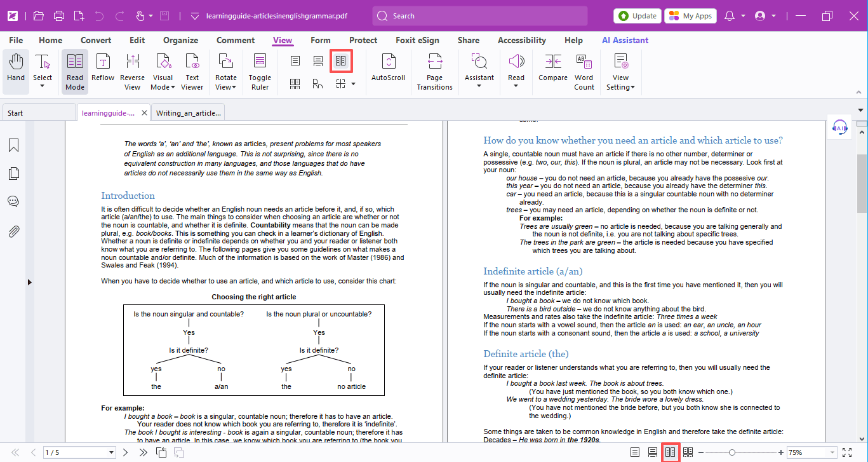The width and height of the screenshot is (868, 462).
Task: Enter full screen mode
Action: (847, 452)
